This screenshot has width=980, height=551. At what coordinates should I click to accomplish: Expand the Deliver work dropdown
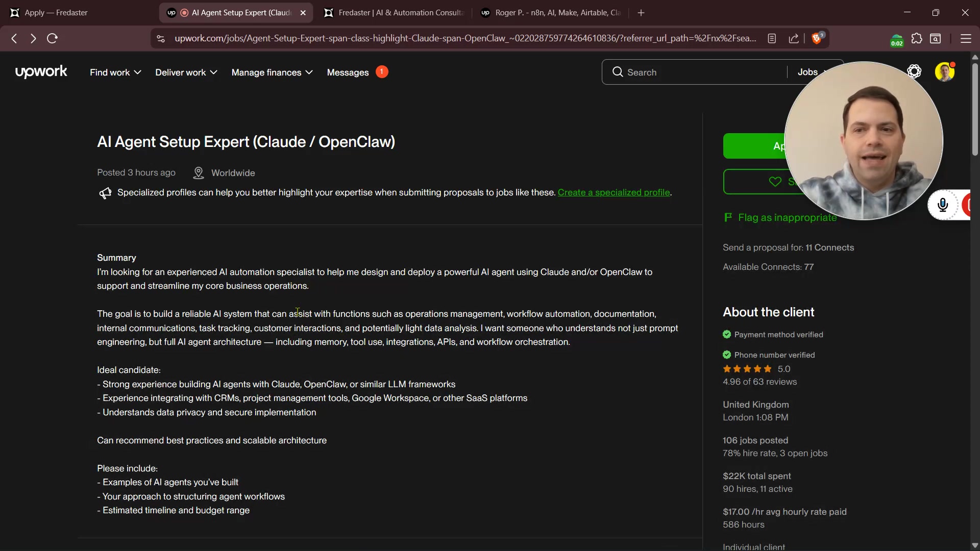point(186,72)
